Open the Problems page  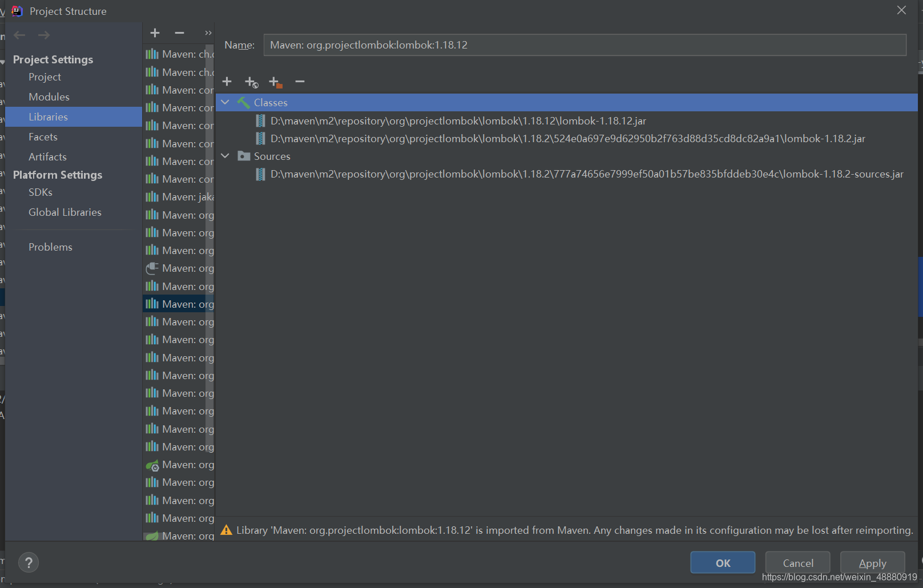click(50, 247)
